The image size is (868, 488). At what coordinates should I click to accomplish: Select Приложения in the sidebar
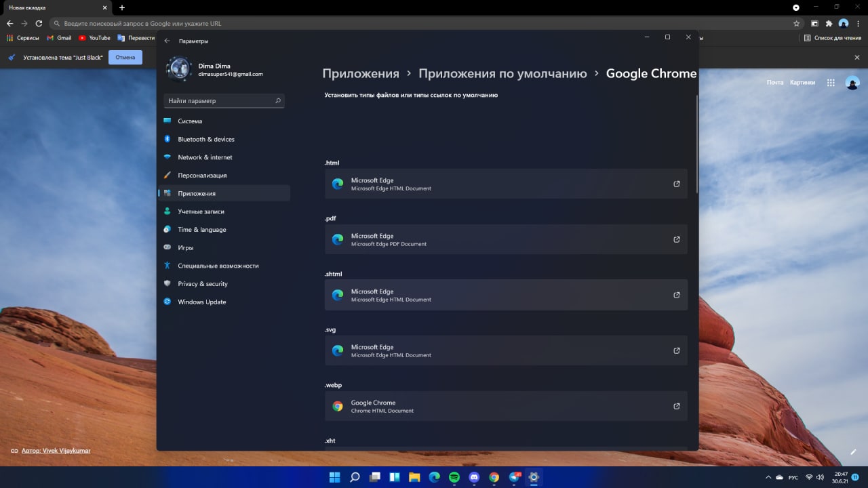[224, 193]
